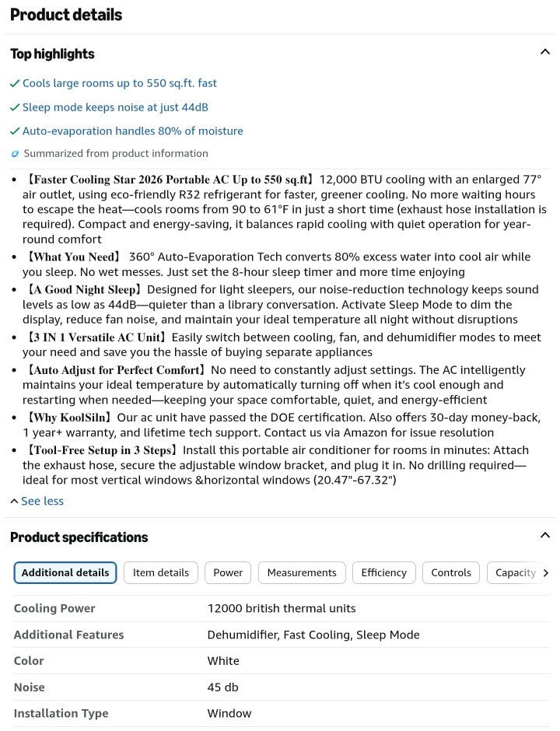Collapse the Product specifications section chevron
Image resolution: width=560 pixels, height=731 pixels.
pos(544,535)
